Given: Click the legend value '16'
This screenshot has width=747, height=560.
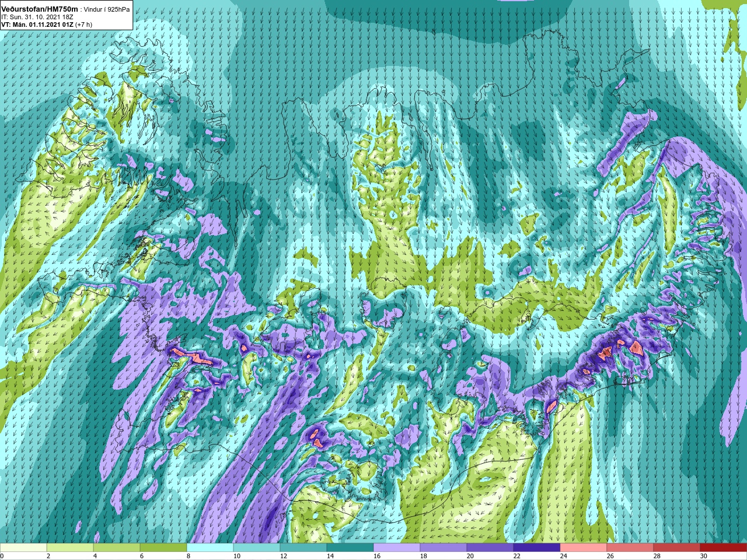Looking at the screenshot, I should [377, 556].
